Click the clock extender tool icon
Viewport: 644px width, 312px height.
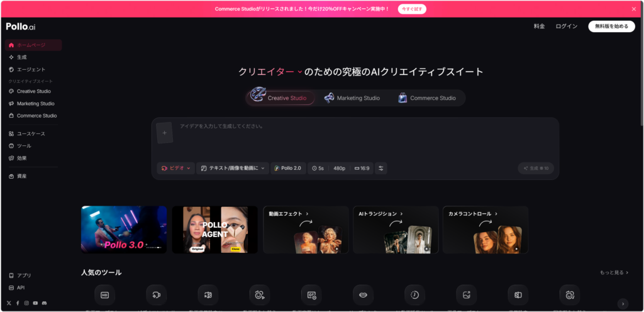[x=415, y=295]
